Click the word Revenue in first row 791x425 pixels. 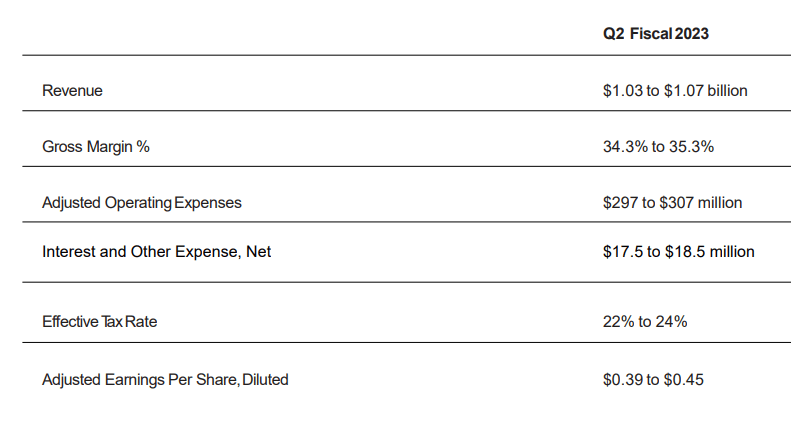[x=72, y=90]
